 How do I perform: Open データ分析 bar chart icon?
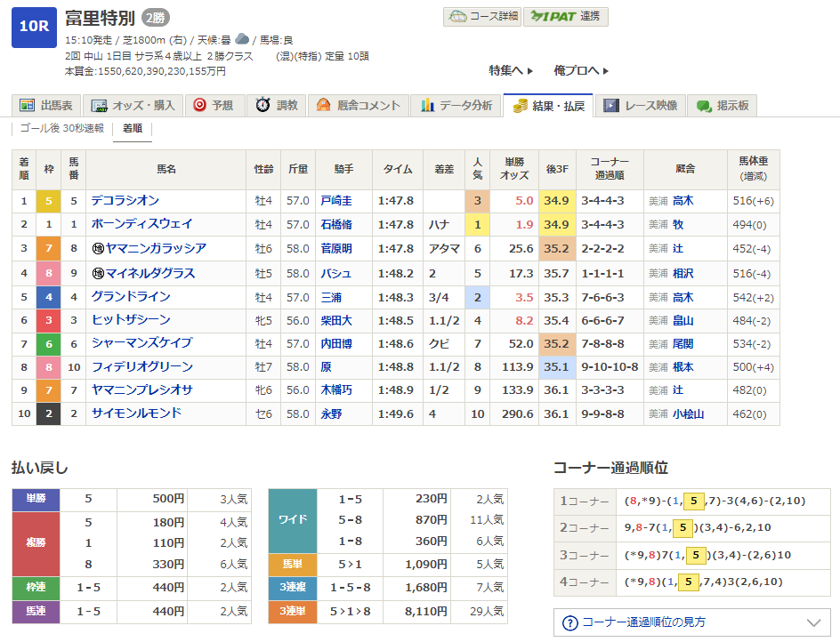coord(428,106)
